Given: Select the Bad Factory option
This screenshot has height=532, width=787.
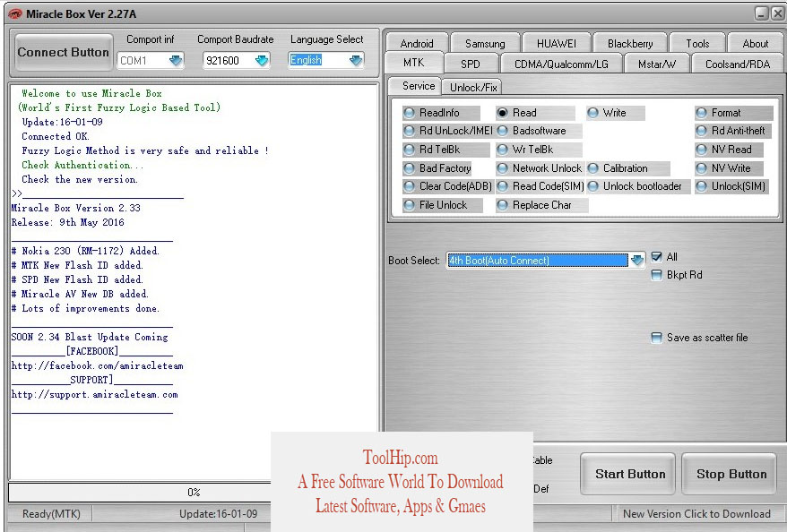Looking at the screenshot, I should 439,168.
